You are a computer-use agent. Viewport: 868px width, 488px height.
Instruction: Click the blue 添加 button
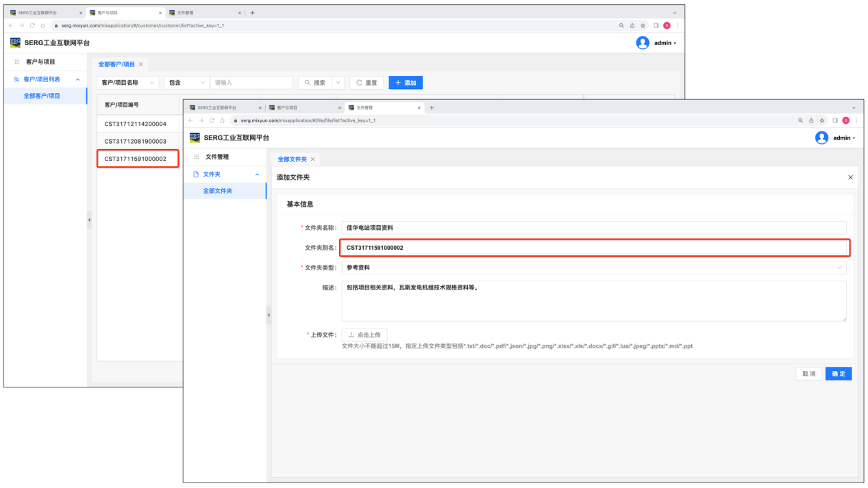[406, 83]
